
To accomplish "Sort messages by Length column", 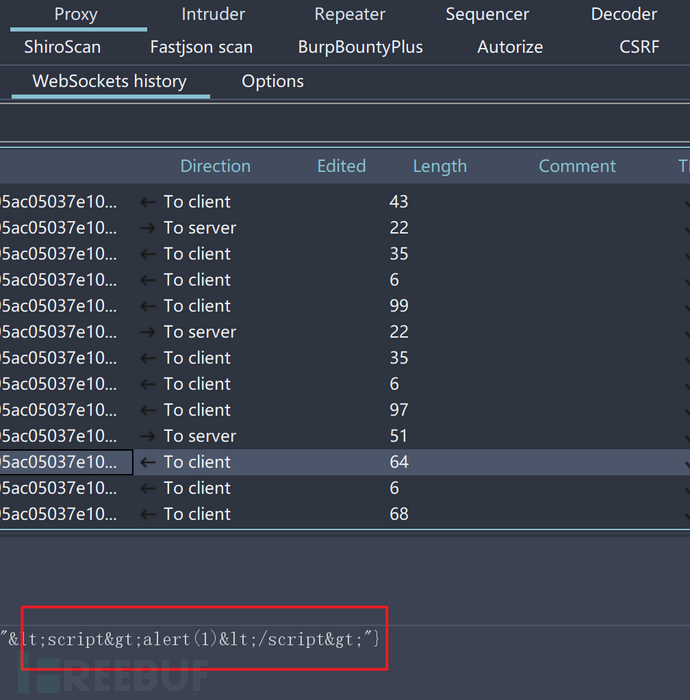I will point(439,166).
